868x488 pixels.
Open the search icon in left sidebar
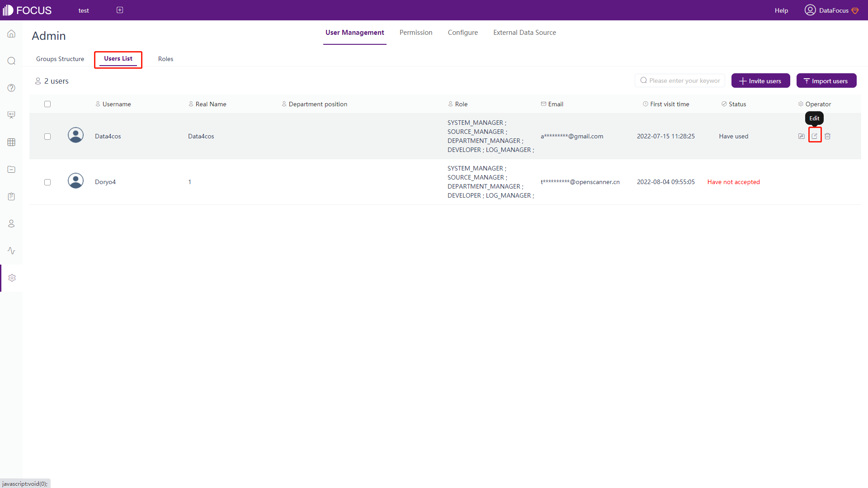coord(11,61)
